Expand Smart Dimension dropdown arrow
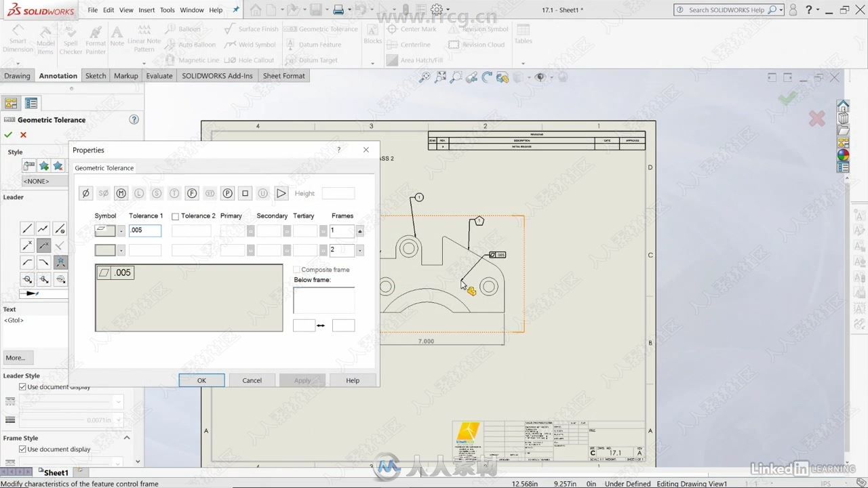 18,64
